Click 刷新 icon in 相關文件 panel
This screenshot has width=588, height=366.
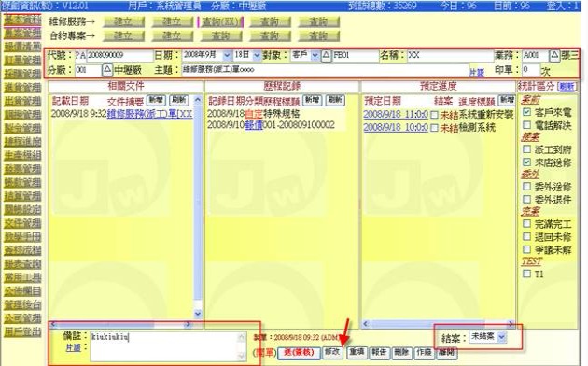(x=179, y=100)
